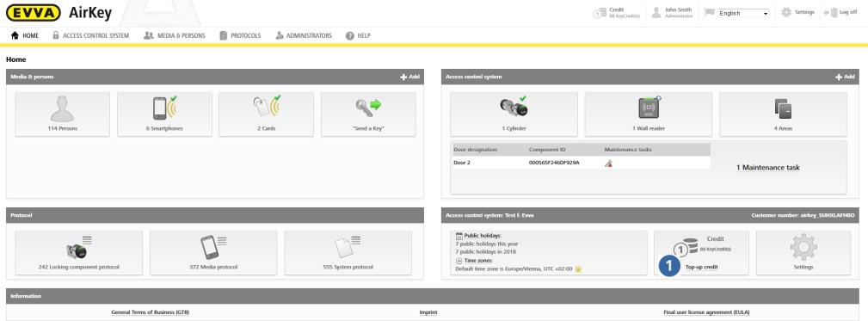The height and width of the screenshot is (321, 868).
Task: Open the Imprint link
Action: click(428, 312)
